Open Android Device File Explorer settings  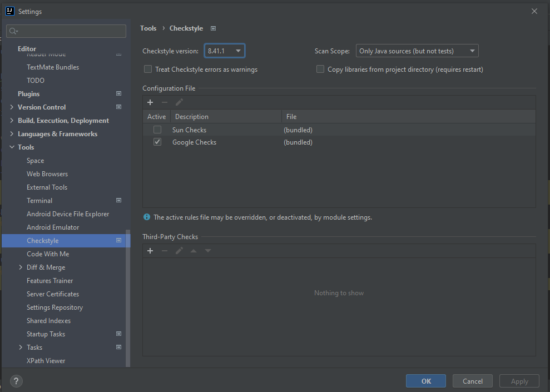click(68, 214)
